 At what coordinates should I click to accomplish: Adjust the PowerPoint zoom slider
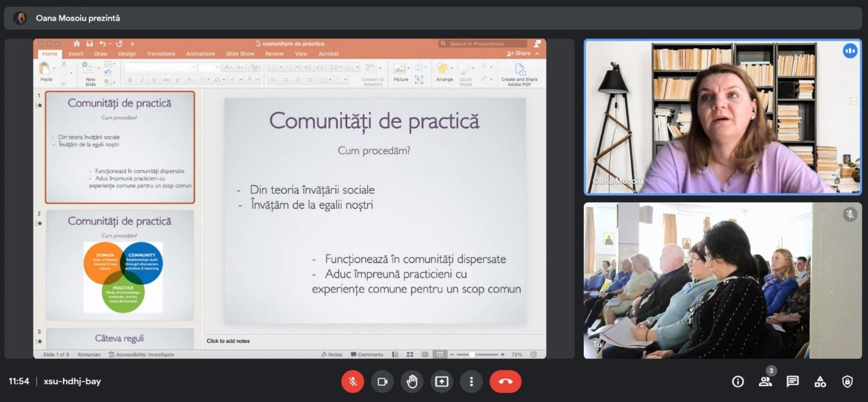tap(472, 355)
